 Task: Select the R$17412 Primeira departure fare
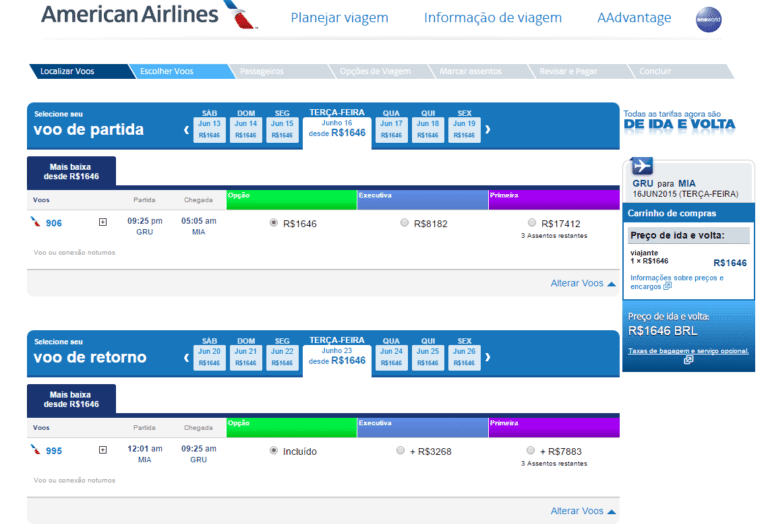[x=531, y=223]
